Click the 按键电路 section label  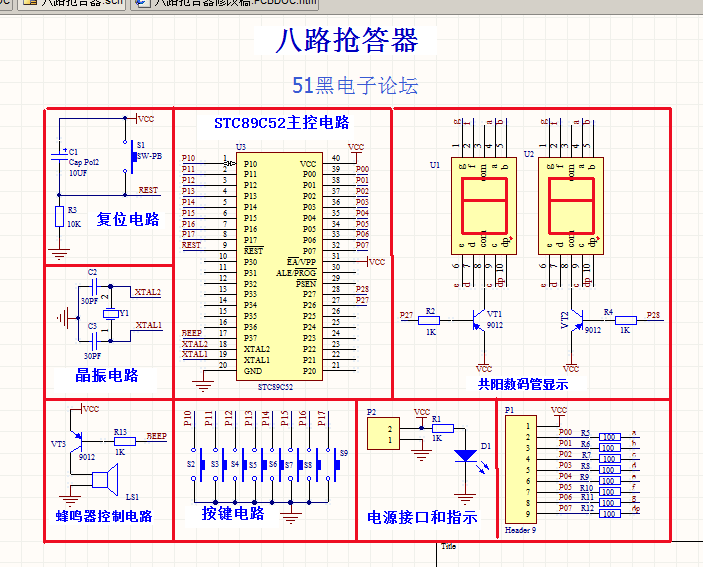(233, 513)
